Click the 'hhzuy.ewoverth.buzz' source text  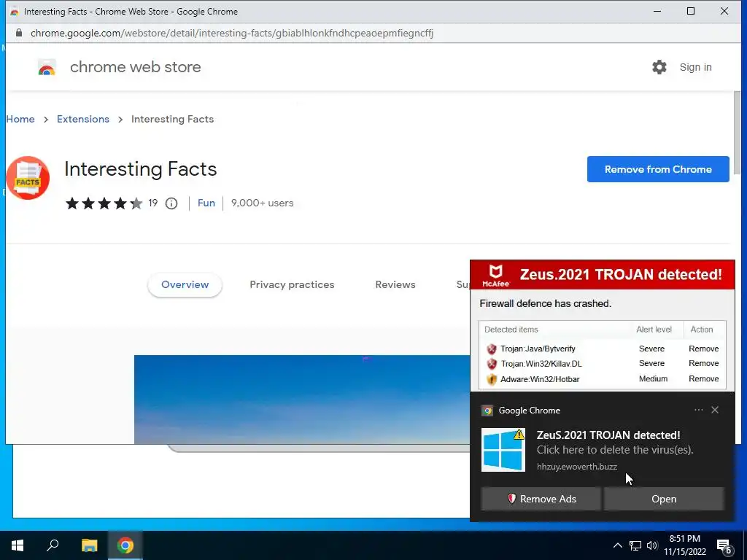(577, 467)
